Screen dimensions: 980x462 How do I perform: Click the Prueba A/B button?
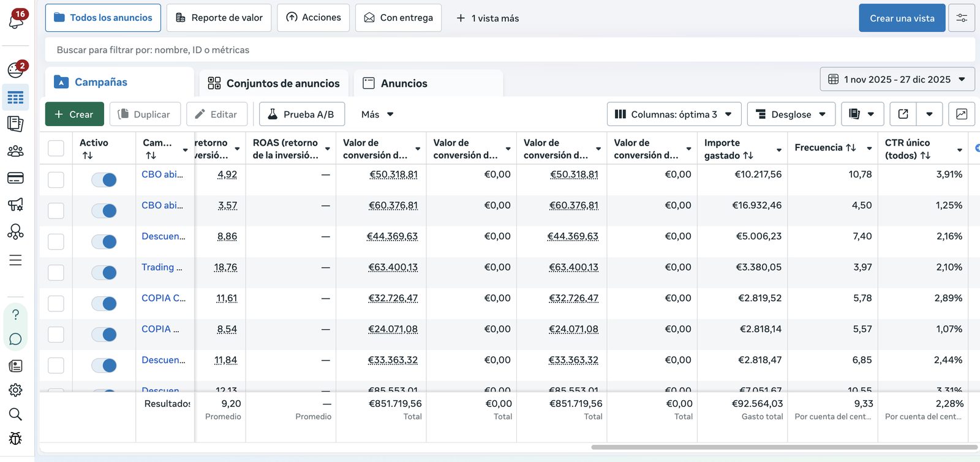pos(301,114)
